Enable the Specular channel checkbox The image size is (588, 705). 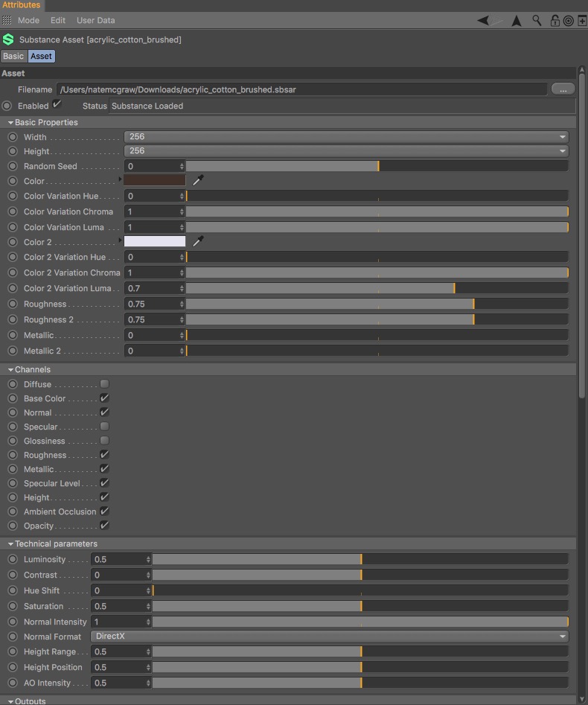(x=104, y=426)
